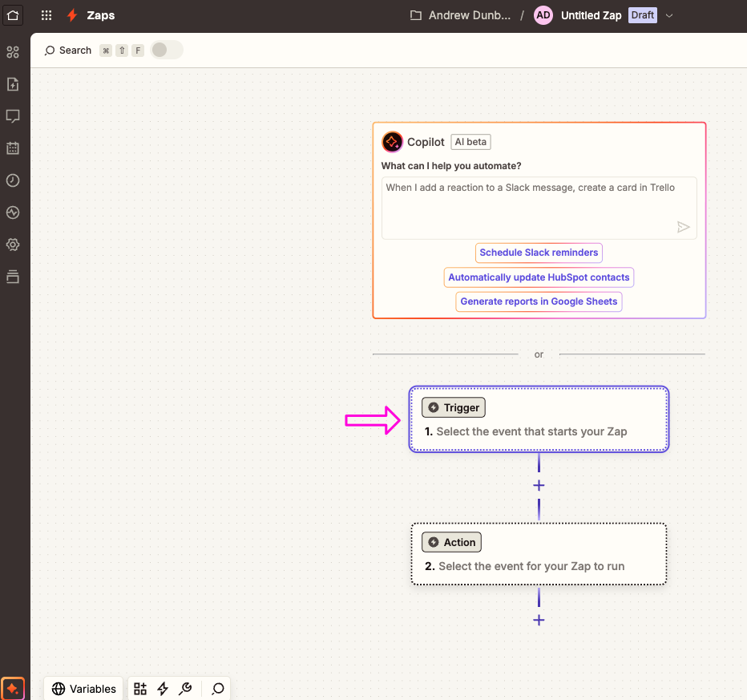The width and height of the screenshot is (747, 700).
Task: Open Zap details file icon in sidebar
Action: click(x=13, y=84)
